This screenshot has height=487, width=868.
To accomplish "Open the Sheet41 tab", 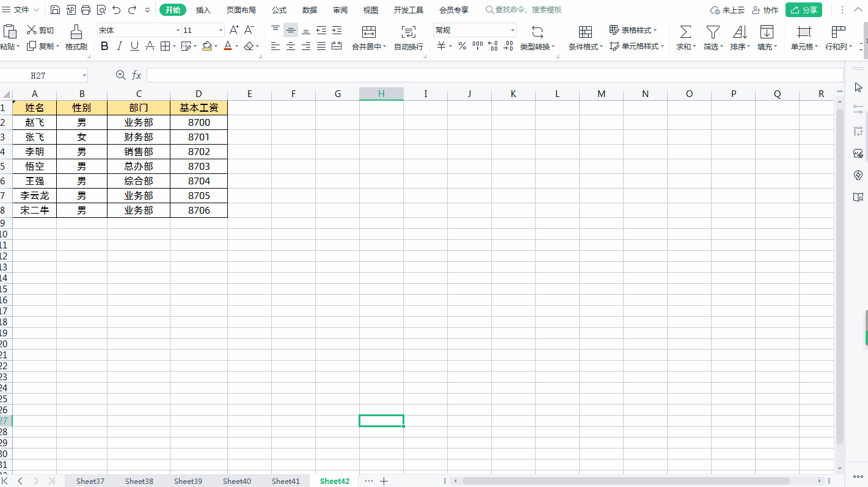I will tap(286, 481).
